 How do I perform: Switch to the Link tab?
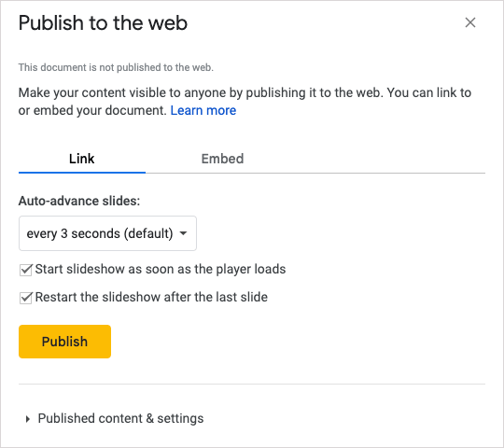point(81,159)
